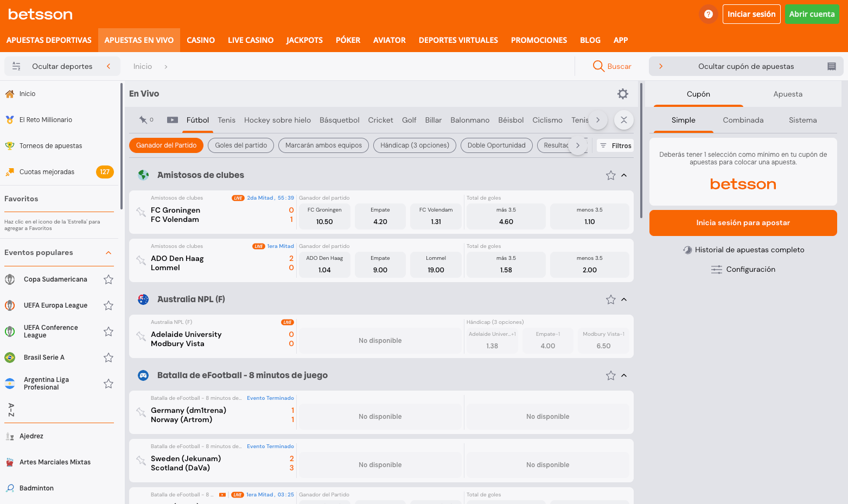Favorite UEFA Conference League with star
This screenshot has width=848, height=504.
coord(109,331)
